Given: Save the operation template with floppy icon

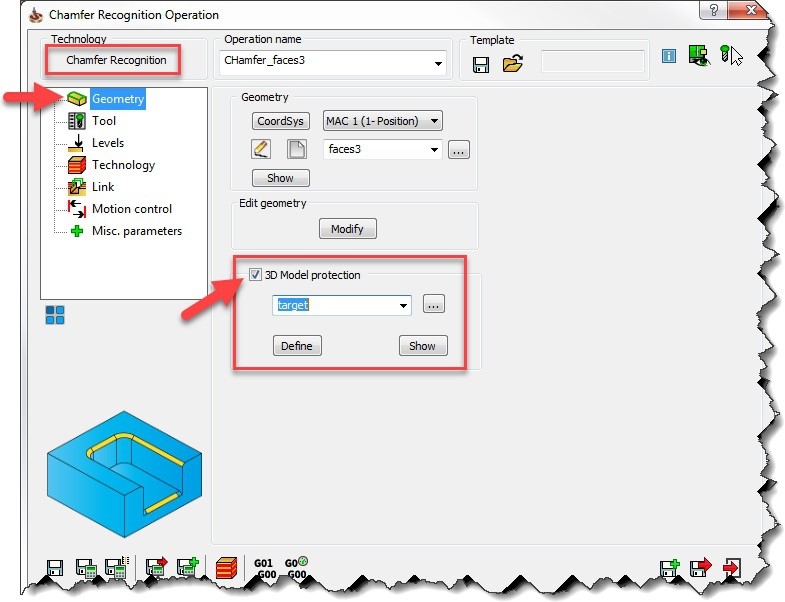Looking at the screenshot, I should click(481, 65).
